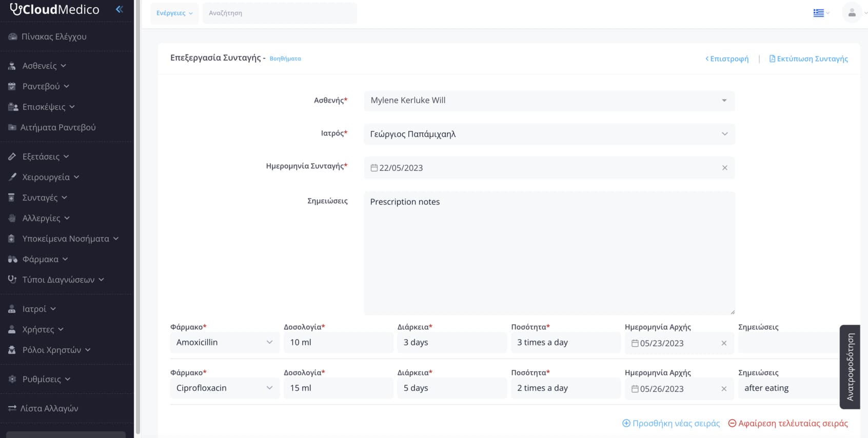The height and width of the screenshot is (438, 868).
Task: Click Εκτύπωση Συνταγής print link
Action: 808,58
